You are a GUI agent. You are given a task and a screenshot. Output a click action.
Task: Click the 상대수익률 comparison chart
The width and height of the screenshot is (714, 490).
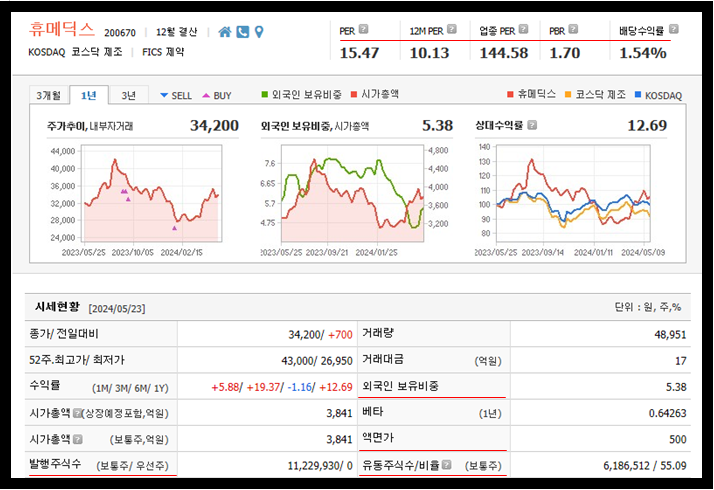coord(573,193)
